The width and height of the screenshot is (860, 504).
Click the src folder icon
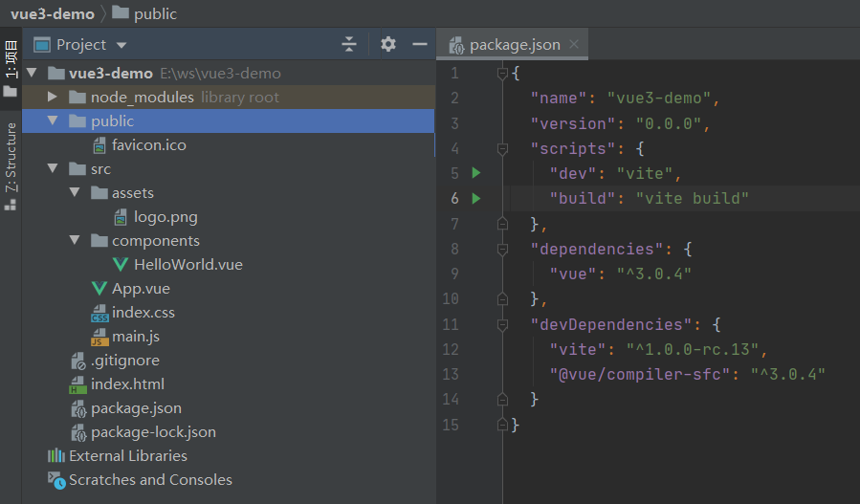pos(77,169)
